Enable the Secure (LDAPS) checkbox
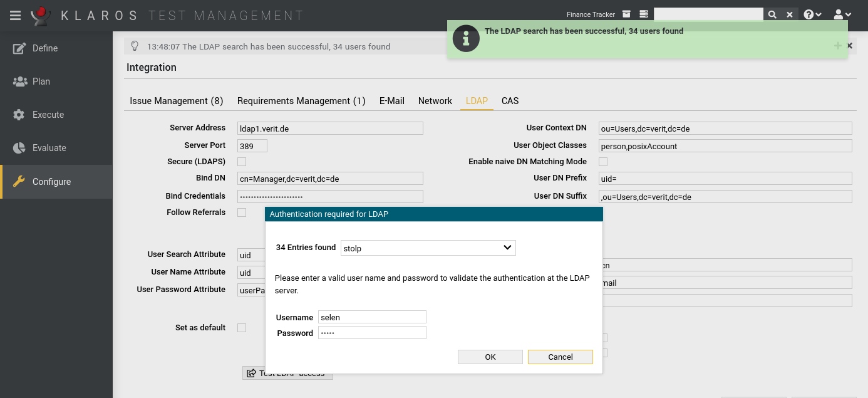Image resolution: width=868 pixels, height=398 pixels. tap(242, 162)
